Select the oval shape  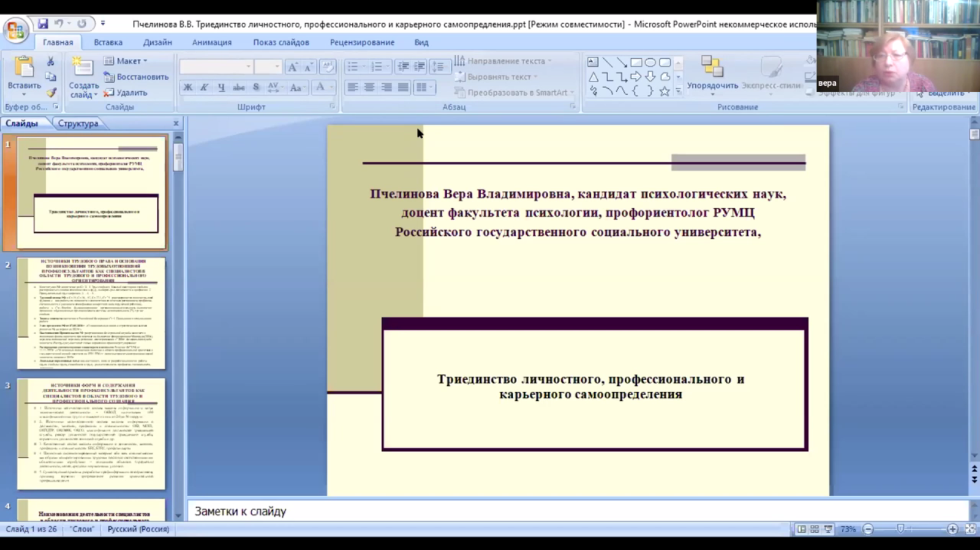tap(650, 62)
